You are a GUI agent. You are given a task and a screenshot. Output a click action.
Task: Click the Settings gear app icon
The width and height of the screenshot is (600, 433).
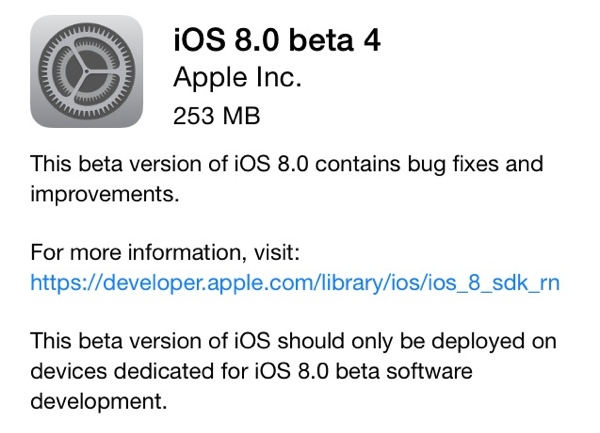tap(86, 71)
